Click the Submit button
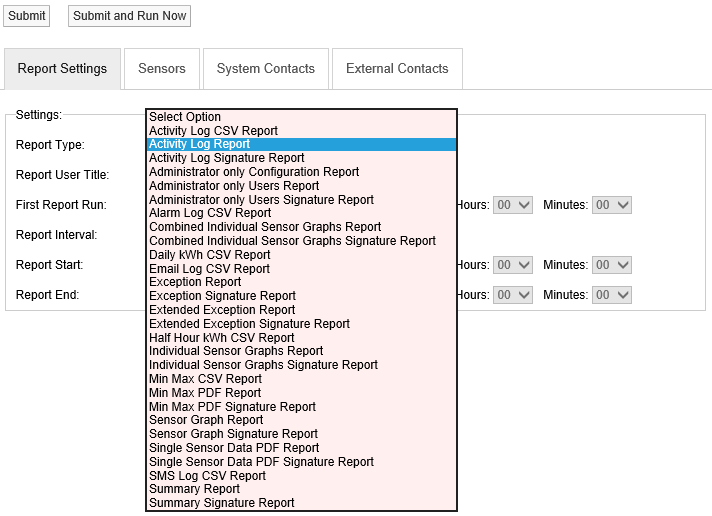This screenshot has height=516, width=712. 27,16
